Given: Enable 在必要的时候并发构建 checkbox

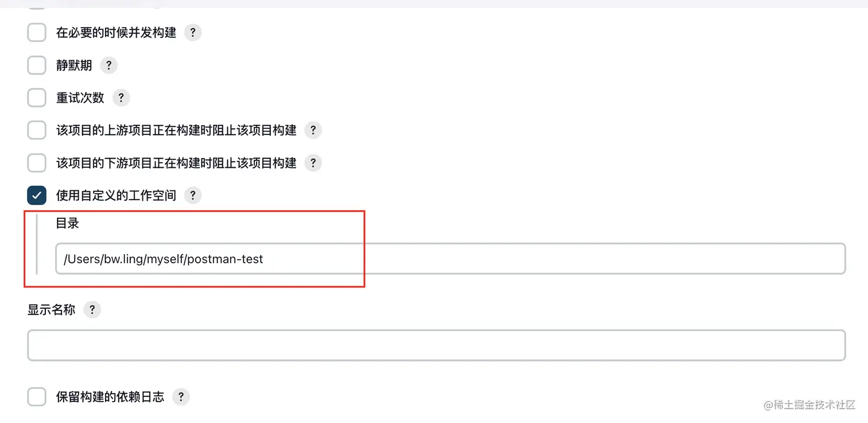Looking at the screenshot, I should click(37, 33).
